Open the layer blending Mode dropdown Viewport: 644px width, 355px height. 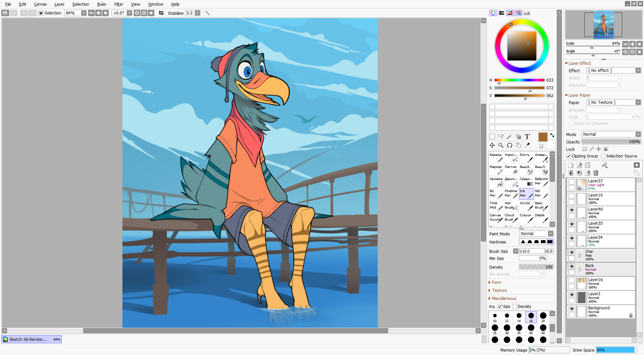click(611, 134)
